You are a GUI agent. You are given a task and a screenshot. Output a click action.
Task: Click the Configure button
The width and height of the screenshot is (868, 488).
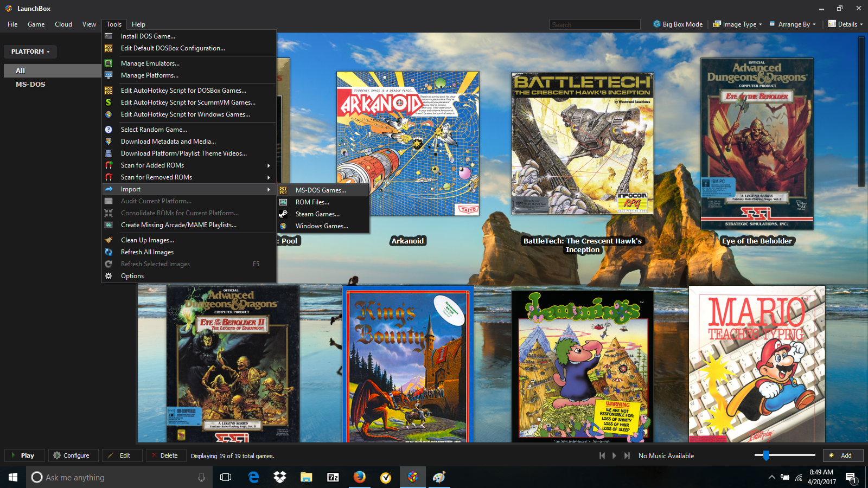click(73, 455)
